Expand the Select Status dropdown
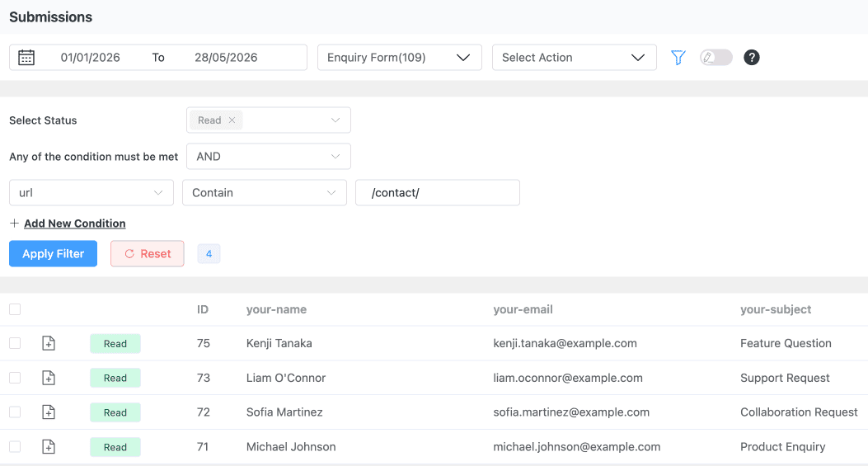Viewport: 868px width, 466px height. click(269, 120)
